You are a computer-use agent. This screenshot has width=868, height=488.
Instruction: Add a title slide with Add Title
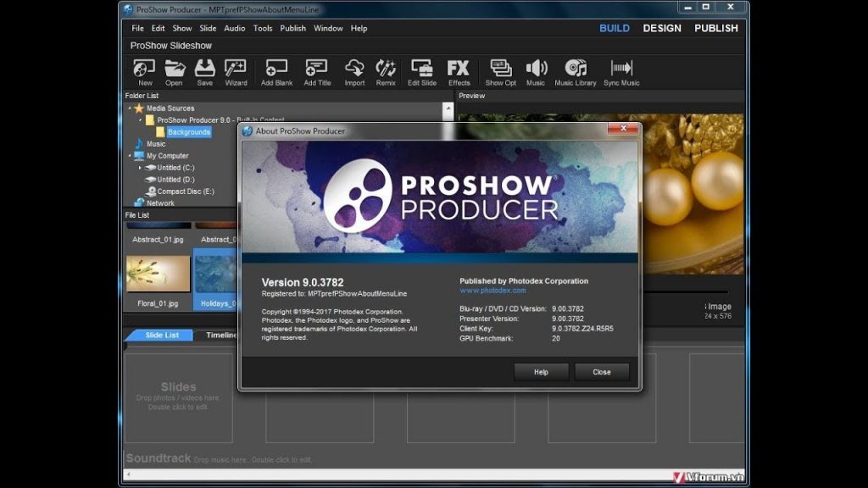coord(317,73)
